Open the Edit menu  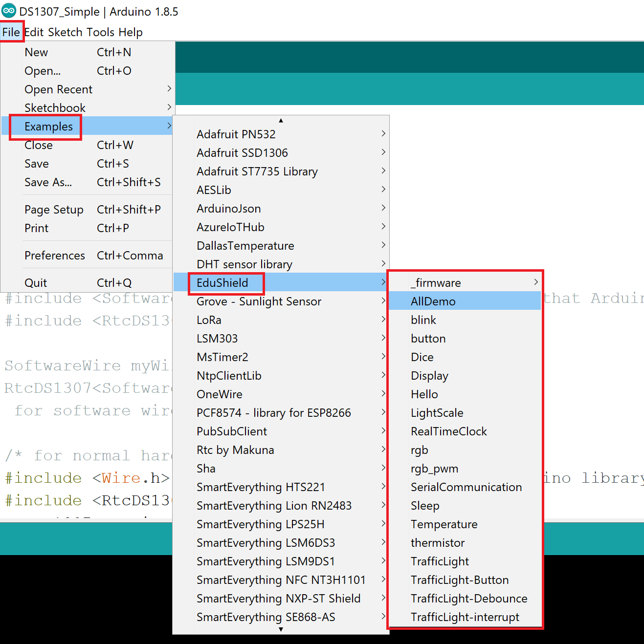pyautogui.click(x=34, y=32)
